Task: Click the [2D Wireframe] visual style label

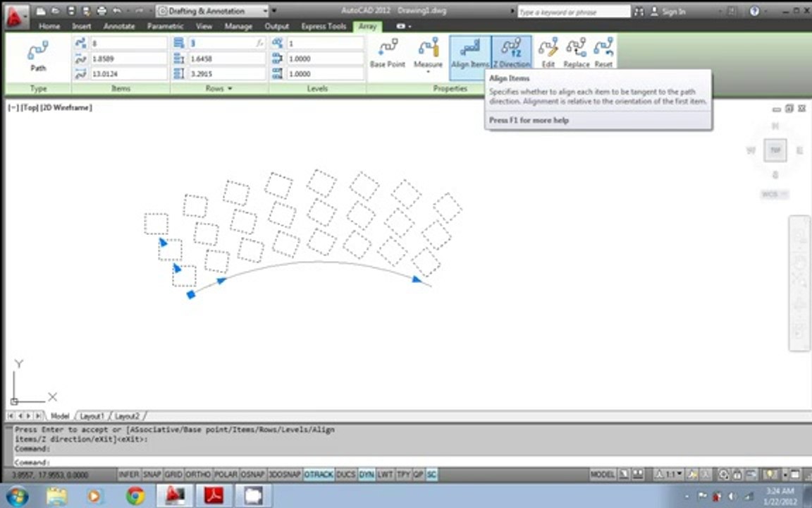Action: click(x=66, y=107)
